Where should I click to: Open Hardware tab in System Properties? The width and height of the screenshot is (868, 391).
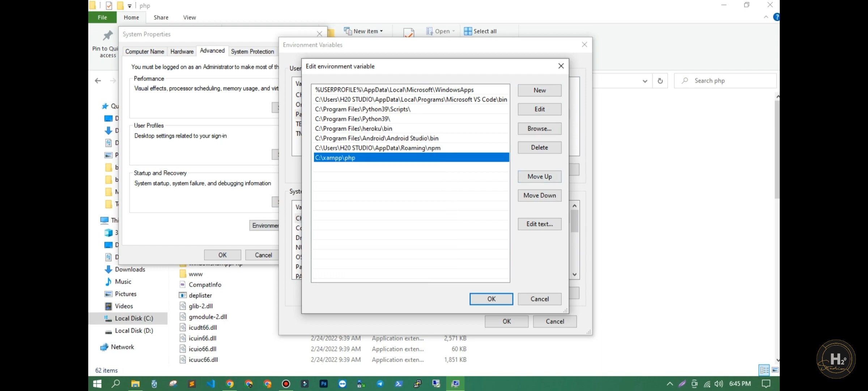[182, 51]
